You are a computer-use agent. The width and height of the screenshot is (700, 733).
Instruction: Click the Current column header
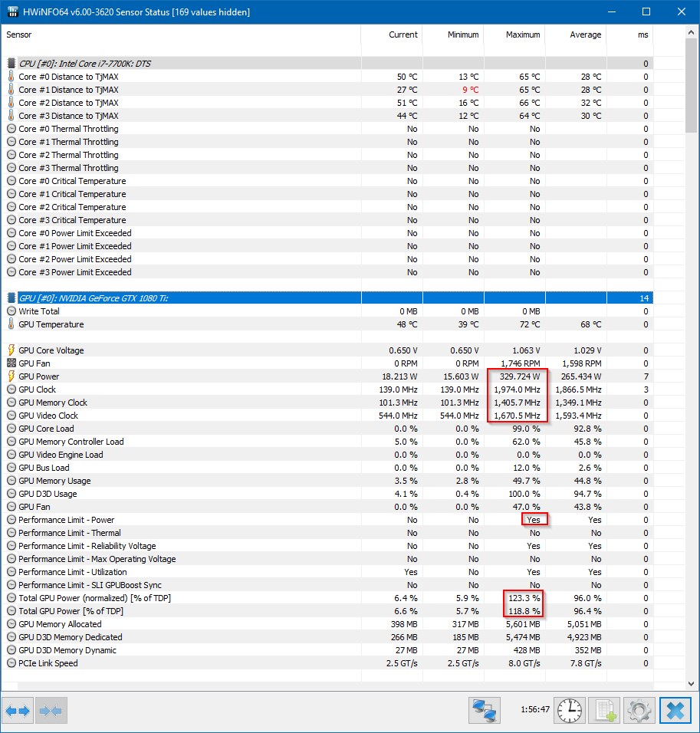pyautogui.click(x=392, y=35)
